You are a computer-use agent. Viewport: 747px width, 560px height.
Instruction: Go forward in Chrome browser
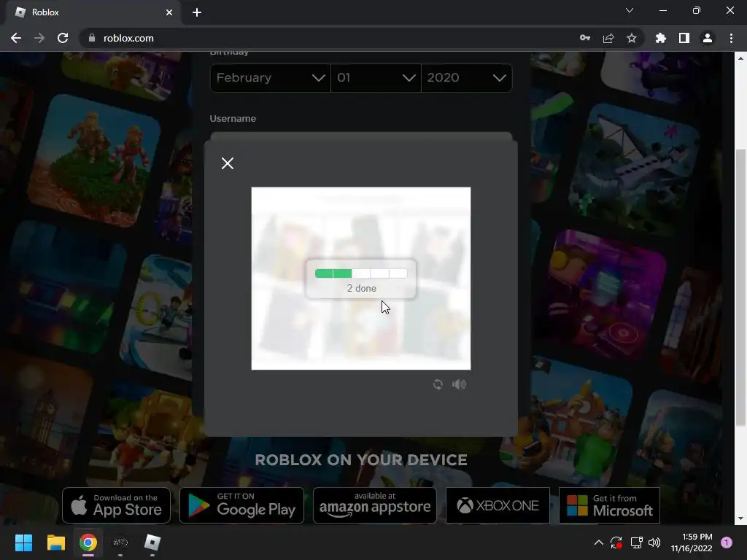click(39, 38)
